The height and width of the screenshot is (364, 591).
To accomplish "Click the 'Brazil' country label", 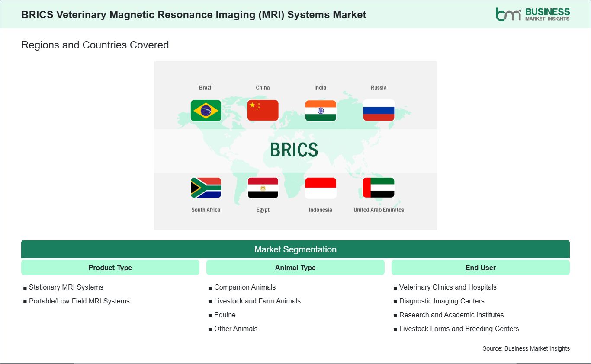I will pos(206,88).
